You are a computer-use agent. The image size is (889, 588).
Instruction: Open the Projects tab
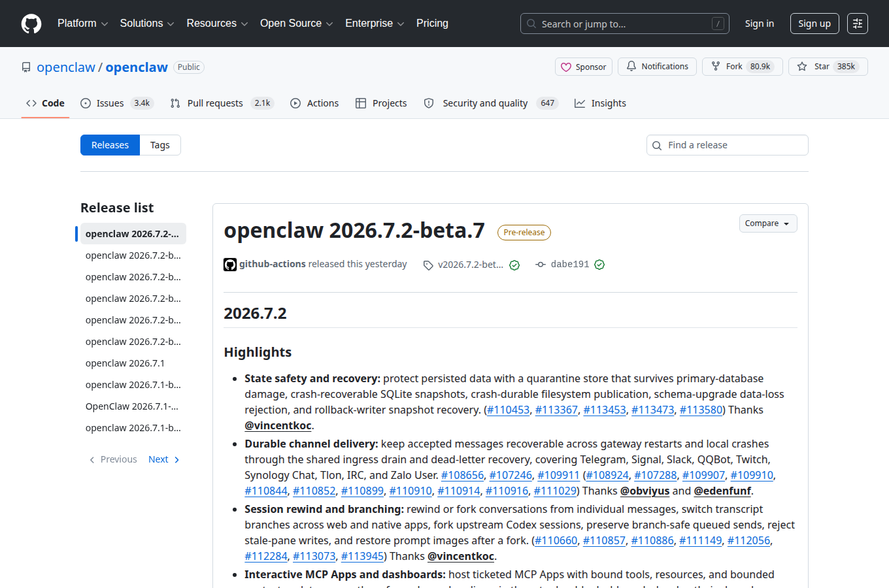tap(381, 103)
